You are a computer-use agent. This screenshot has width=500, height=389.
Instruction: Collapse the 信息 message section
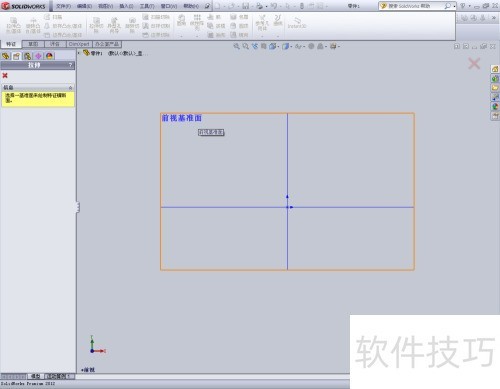[x=70, y=87]
